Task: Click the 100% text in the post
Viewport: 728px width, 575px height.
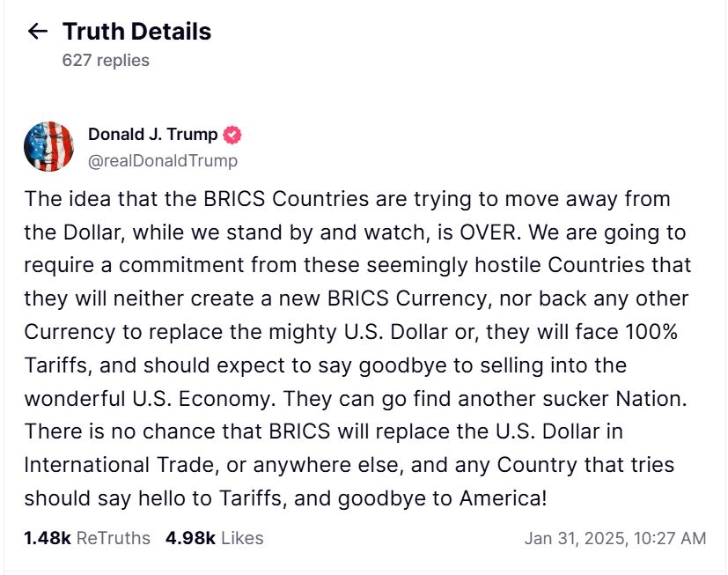Action: point(651,332)
